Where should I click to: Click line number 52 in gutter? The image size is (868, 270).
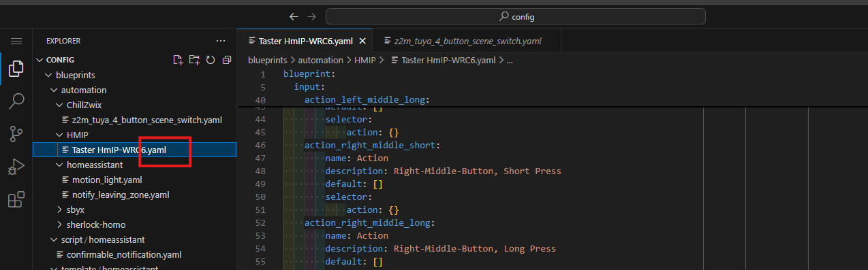(x=260, y=222)
